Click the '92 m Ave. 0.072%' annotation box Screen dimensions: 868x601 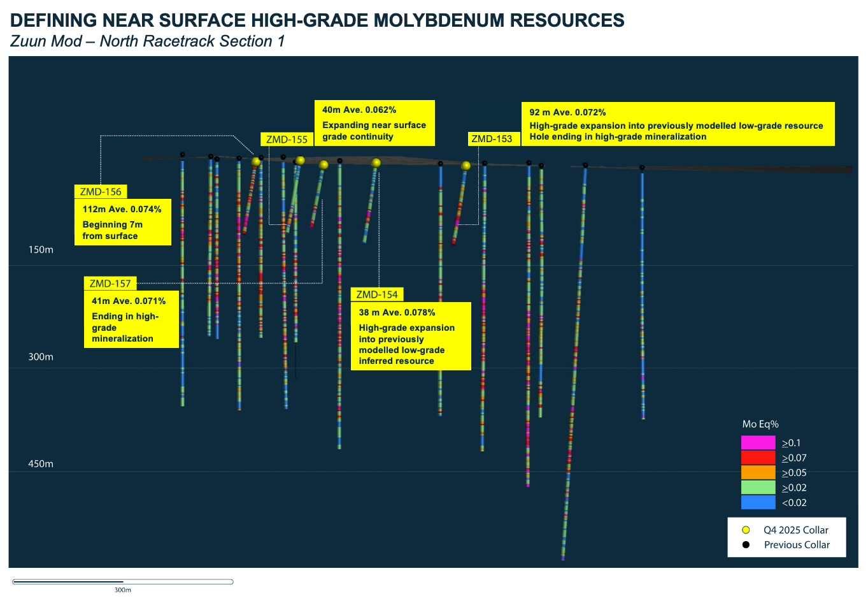(677, 124)
